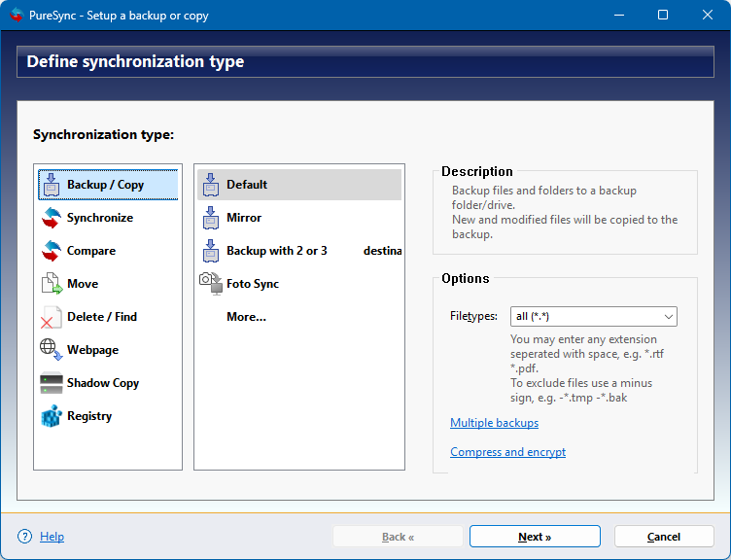This screenshot has width=731, height=560.
Task: Click the Delete / Find red X icon
Action: click(51, 317)
